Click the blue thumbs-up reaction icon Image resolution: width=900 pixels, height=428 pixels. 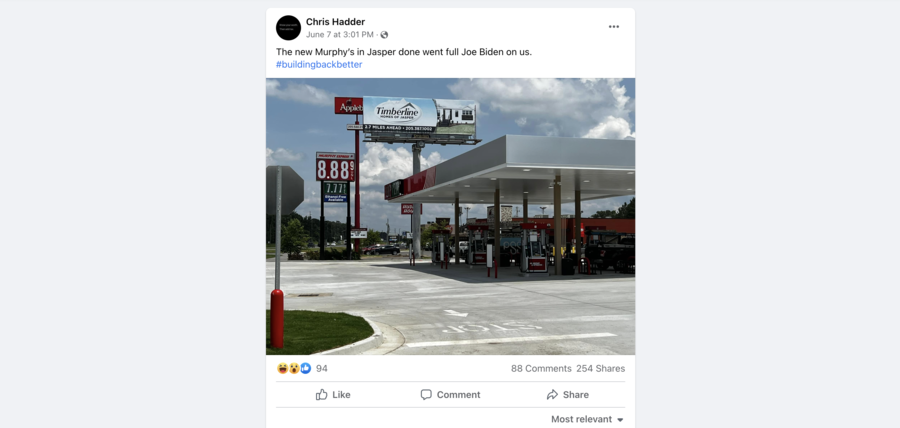pyautogui.click(x=305, y=368)
